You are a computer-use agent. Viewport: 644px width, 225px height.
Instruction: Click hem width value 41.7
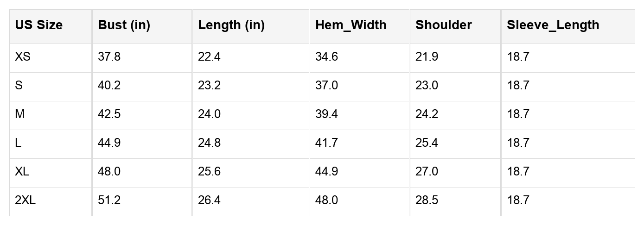(326, 143)
